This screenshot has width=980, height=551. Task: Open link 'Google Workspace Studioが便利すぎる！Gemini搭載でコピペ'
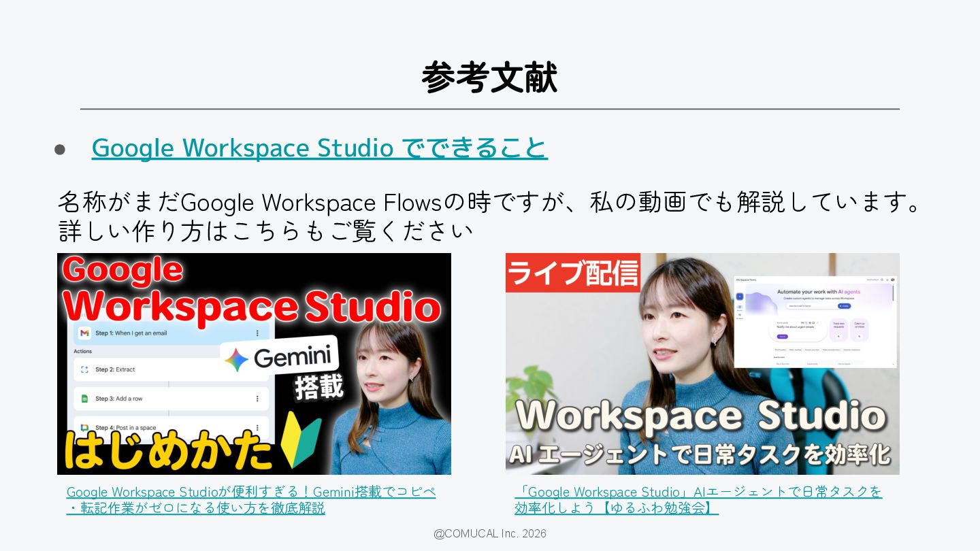point(251,491)
